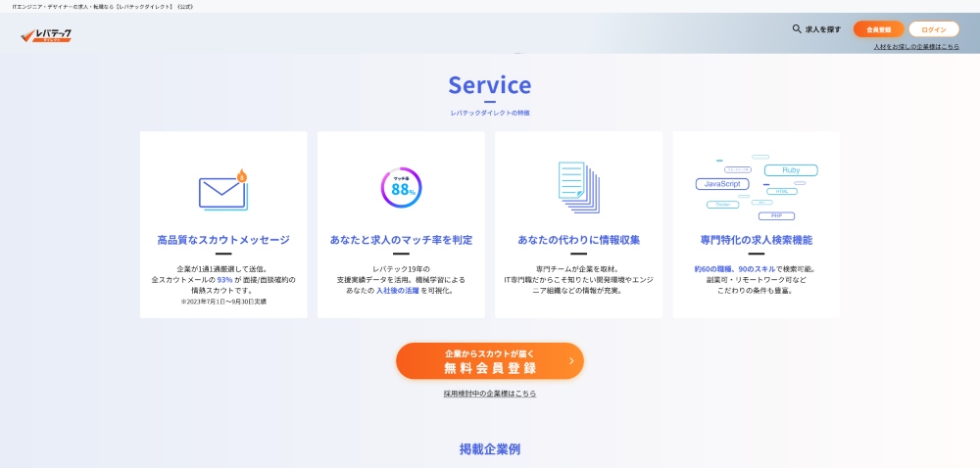This screenshot has width=980, height=468.
Task: Click highlighted 入社後の活躍 text
Action: 398,290
